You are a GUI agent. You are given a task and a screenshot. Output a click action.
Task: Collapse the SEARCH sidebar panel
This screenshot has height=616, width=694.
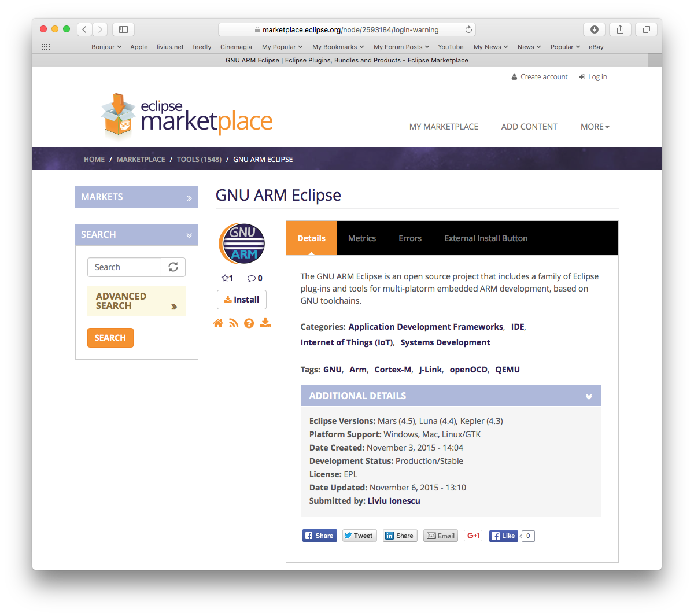click(189, 235)
